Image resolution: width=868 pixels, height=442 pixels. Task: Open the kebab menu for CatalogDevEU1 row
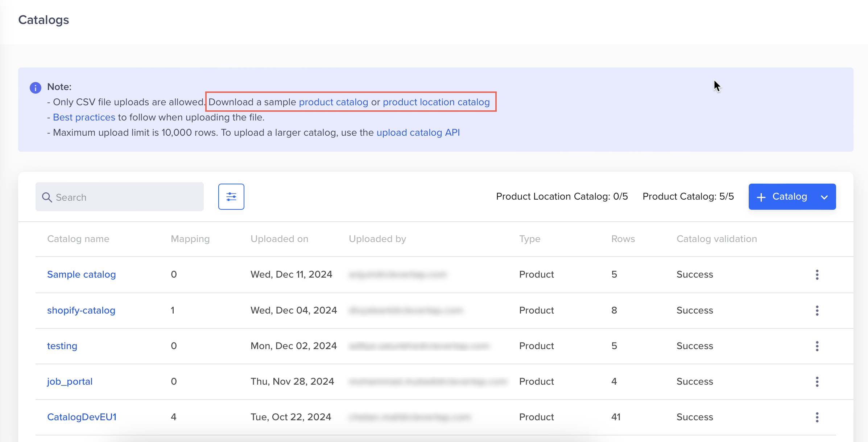pos(817,417)
